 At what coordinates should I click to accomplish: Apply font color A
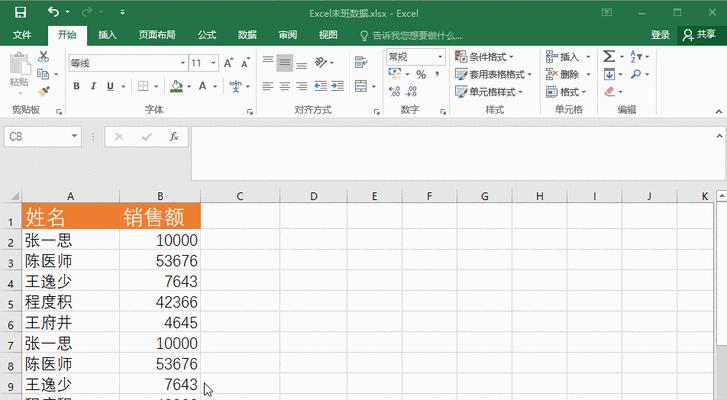pyautogui.click(x=203, y=86)
